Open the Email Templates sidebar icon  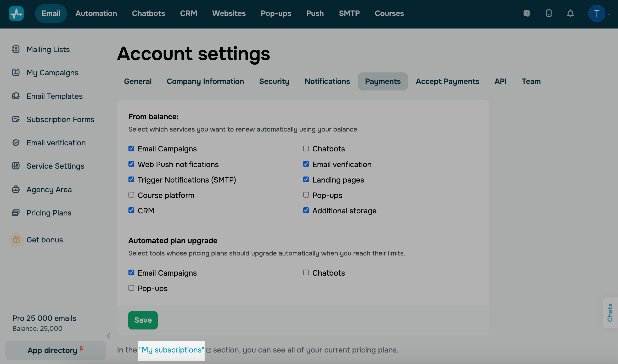(x=16, y=96)
